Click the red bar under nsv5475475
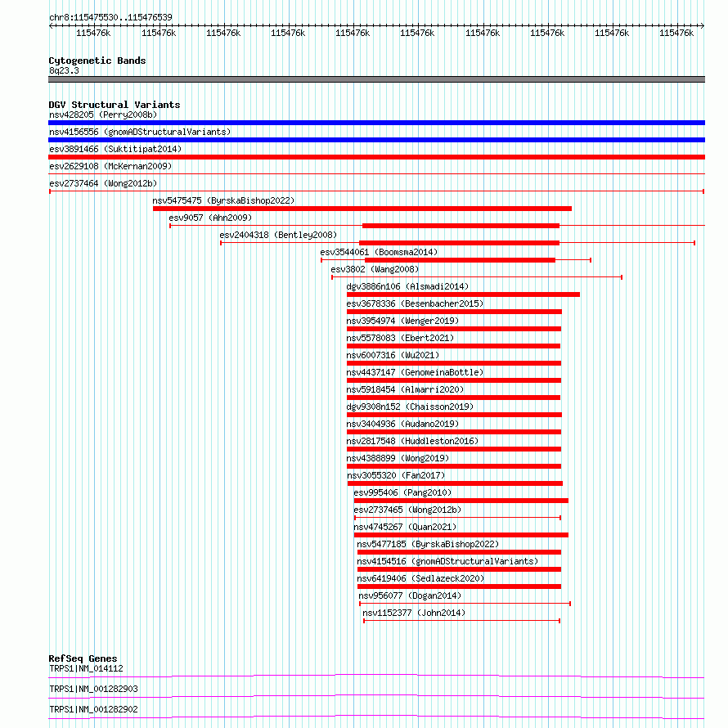 [x=362, y=209]
